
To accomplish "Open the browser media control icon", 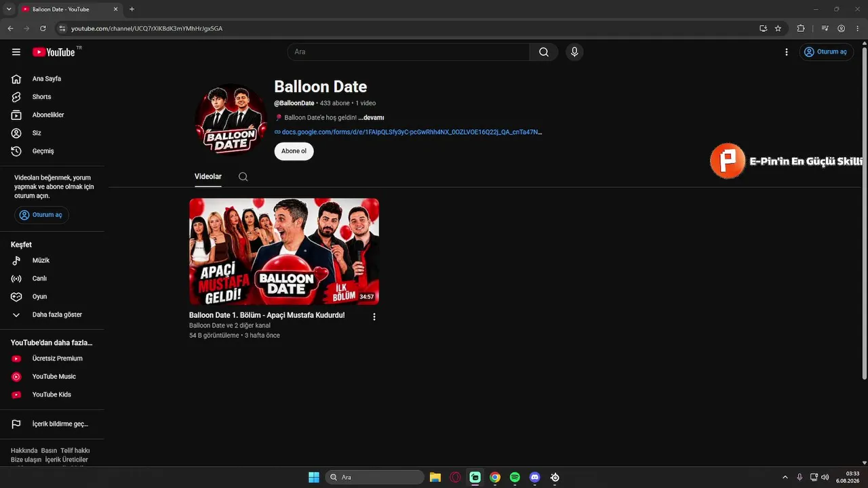I will (825, 28).
